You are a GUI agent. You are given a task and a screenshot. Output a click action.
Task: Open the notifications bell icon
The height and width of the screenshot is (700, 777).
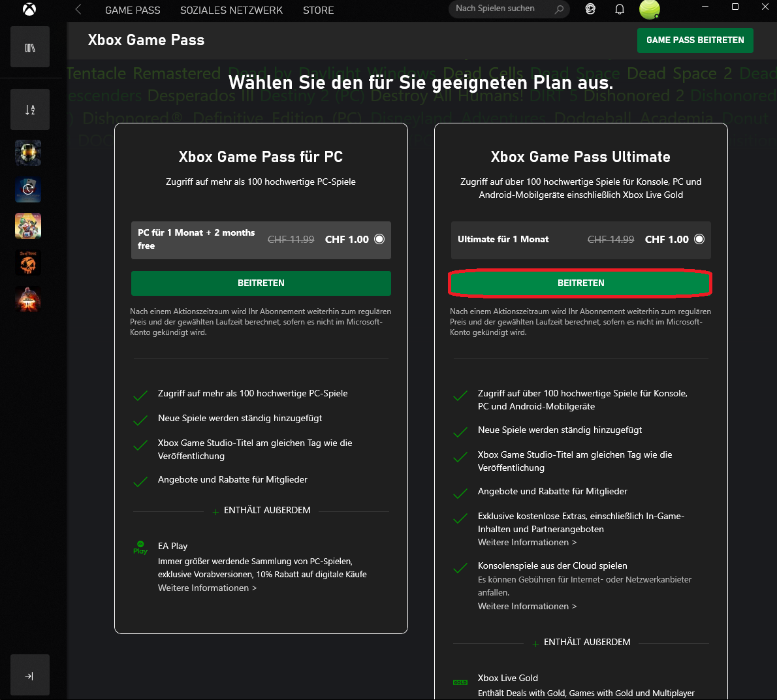coord(620,9)
